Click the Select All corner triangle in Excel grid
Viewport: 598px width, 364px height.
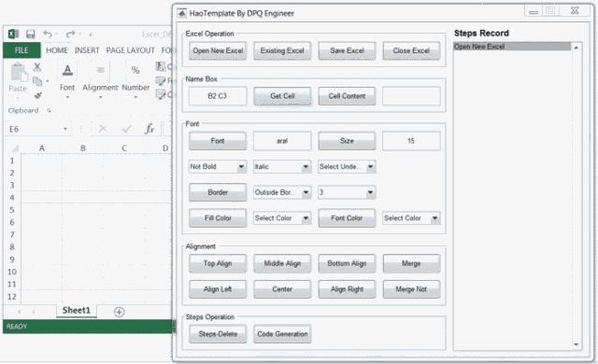tap(16, 148)
